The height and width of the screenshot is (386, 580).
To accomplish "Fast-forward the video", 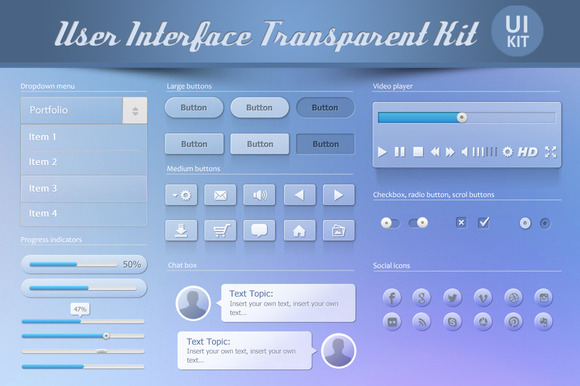I will pyautogui.click(x=450, y=152).
